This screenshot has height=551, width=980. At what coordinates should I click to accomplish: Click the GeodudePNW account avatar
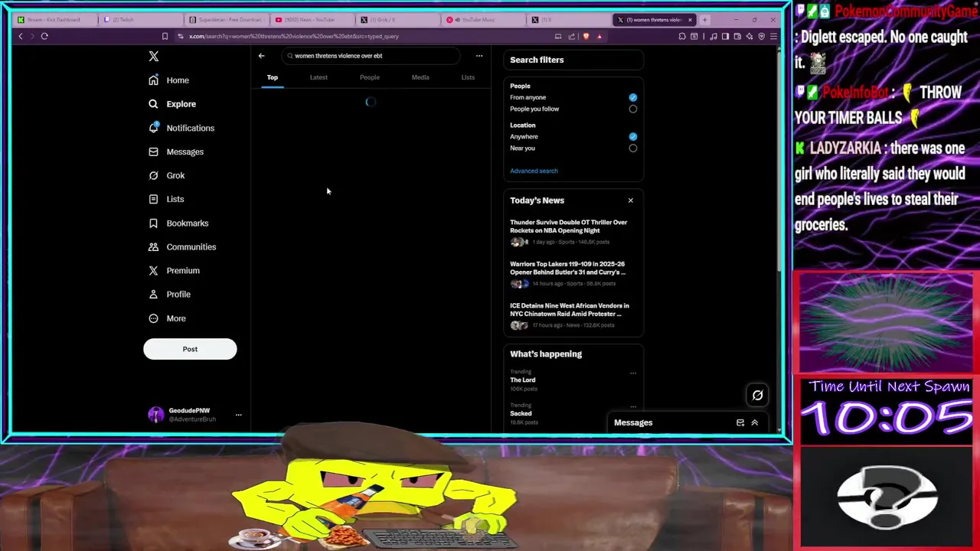coord(156,415)
